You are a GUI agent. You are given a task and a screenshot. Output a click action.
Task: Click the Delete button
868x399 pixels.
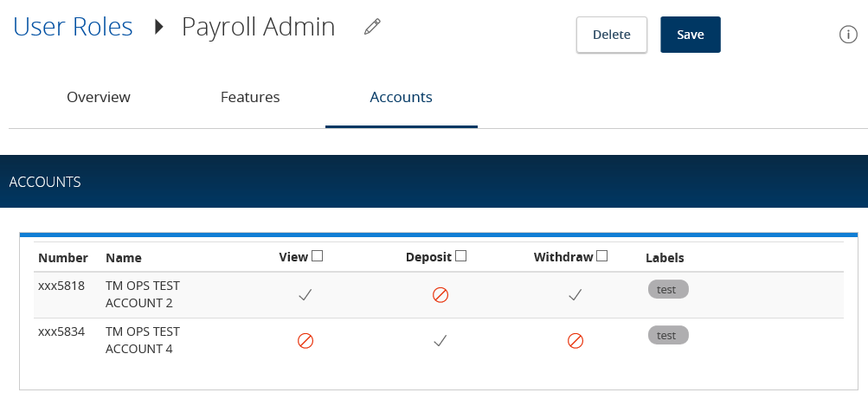click(612, 35)
